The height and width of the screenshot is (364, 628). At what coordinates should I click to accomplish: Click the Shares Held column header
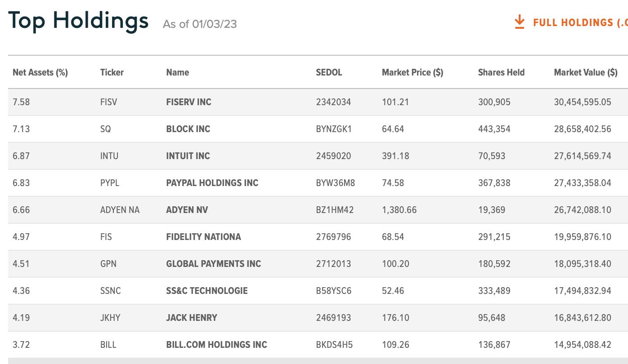(501, 72)
